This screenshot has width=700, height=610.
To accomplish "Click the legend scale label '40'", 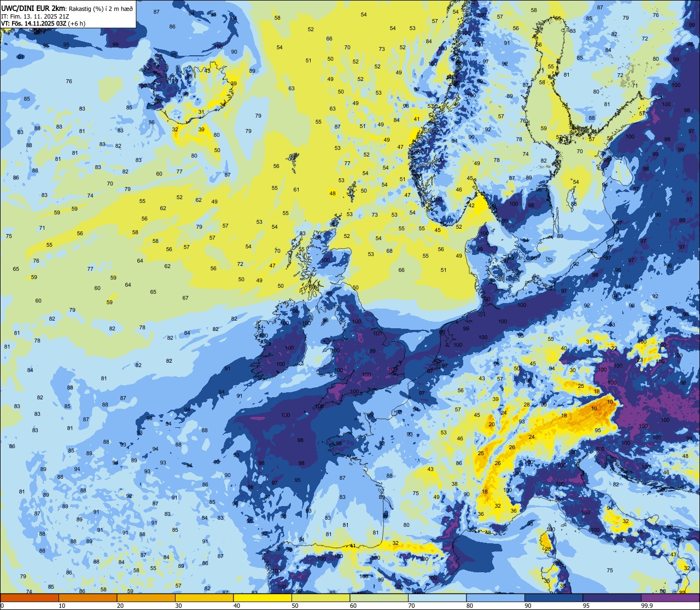I will pyautogui.click(x=237, y=606).
